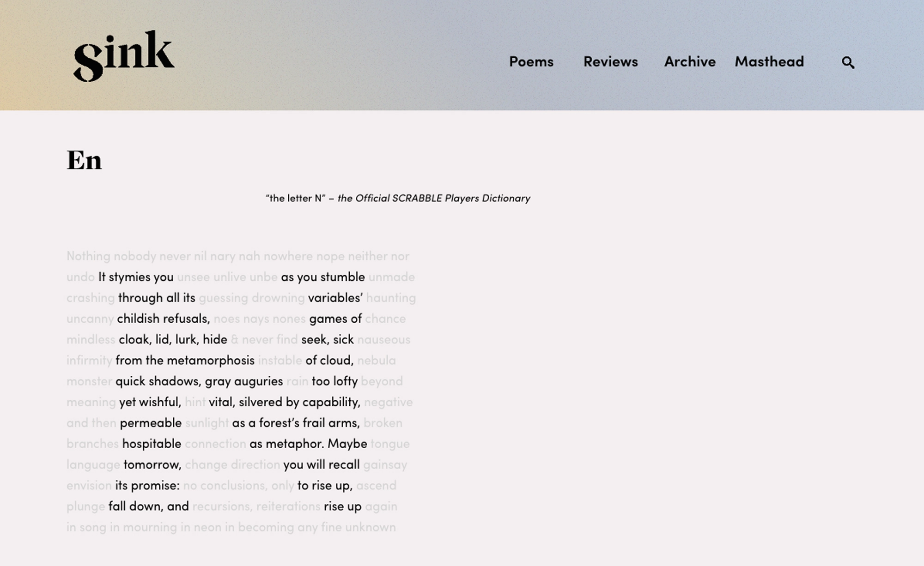Click the SCRABBLE Players Dictionary reference link
The width and height of the screenshot is (924, 566).
click(x=436, y=198)
